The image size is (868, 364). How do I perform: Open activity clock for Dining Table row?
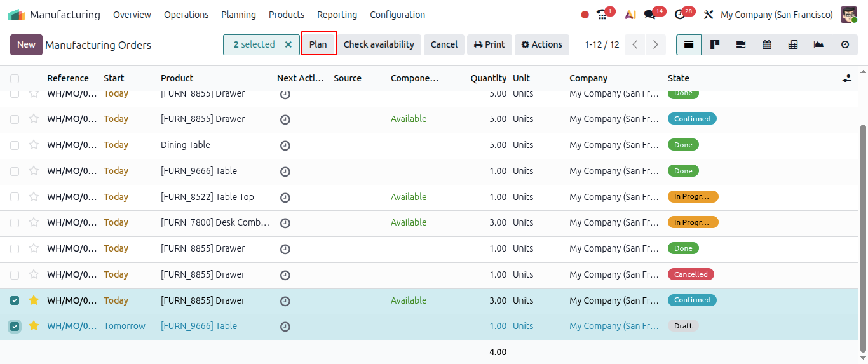coord(285,145)
